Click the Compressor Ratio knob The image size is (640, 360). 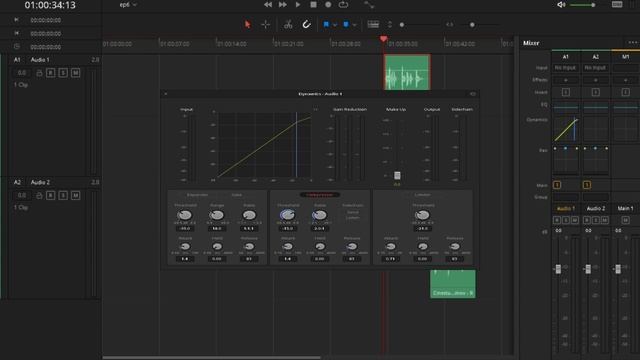[x=320, y=215]
